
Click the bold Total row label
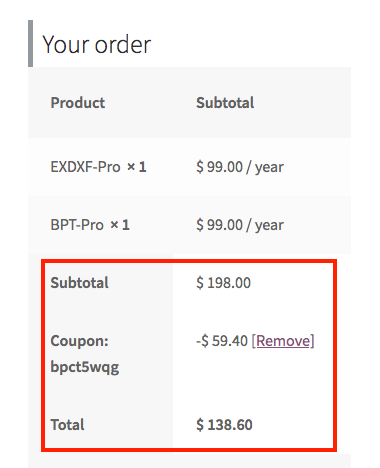click(67, 425)
